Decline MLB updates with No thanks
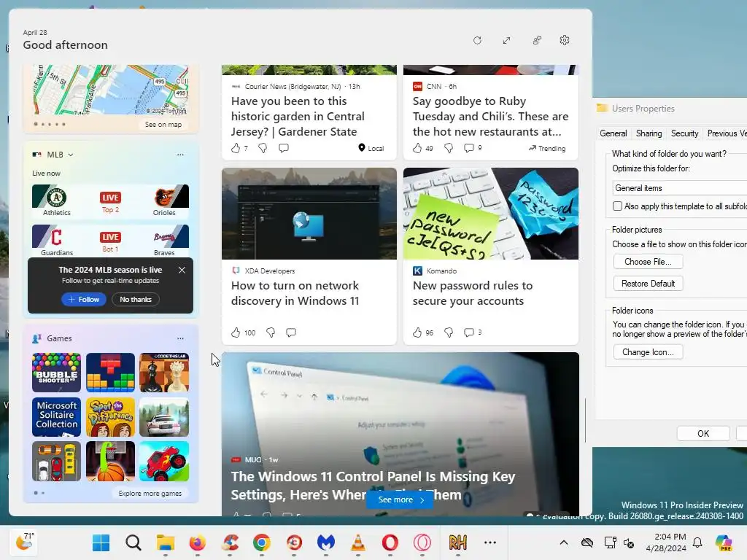The width and height of the screenshot is (747, 560). [136, 300]
